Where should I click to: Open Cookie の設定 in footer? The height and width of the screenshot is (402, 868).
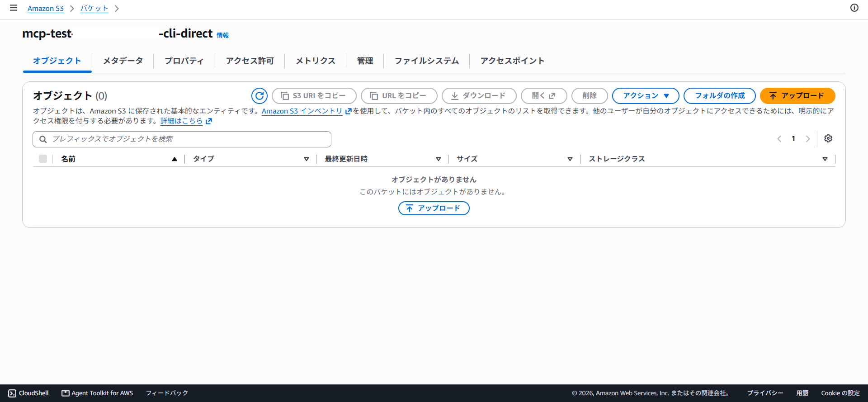840,393
